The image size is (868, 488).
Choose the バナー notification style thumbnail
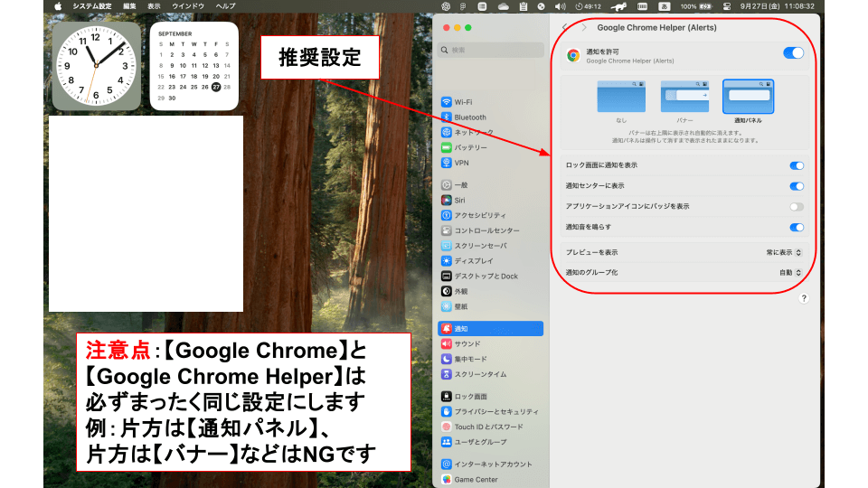coord(684,97)
